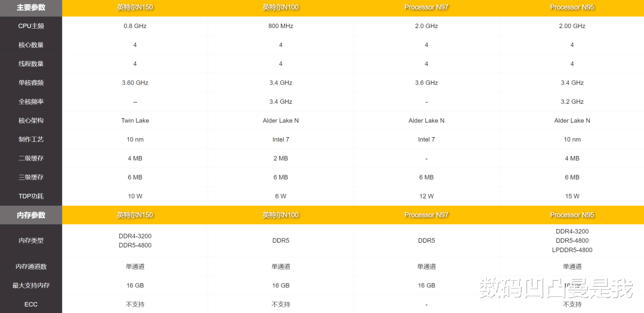
Task: Click the 线程数量 row label
Action: [31, 64]
